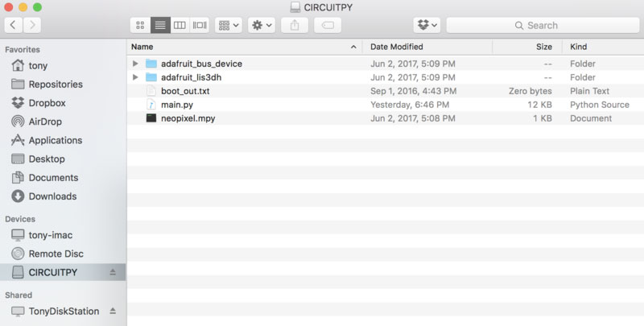Image resolution: width=644 pixels, height=326 pixels.
Task: Click the Edit Tags toolbar button
Action: click(x=328, y=25)
